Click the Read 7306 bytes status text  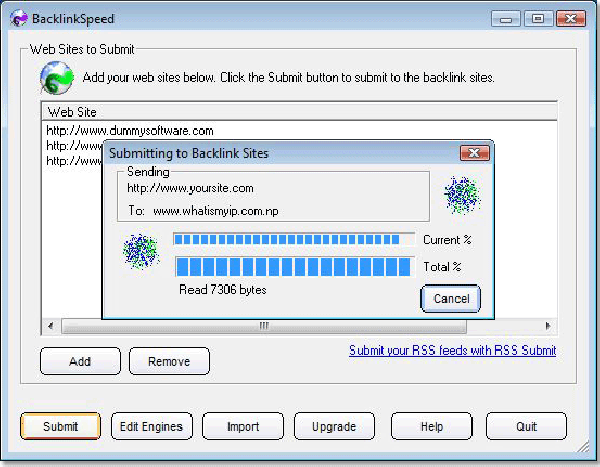pyautogui.click(x=223, y=289)
